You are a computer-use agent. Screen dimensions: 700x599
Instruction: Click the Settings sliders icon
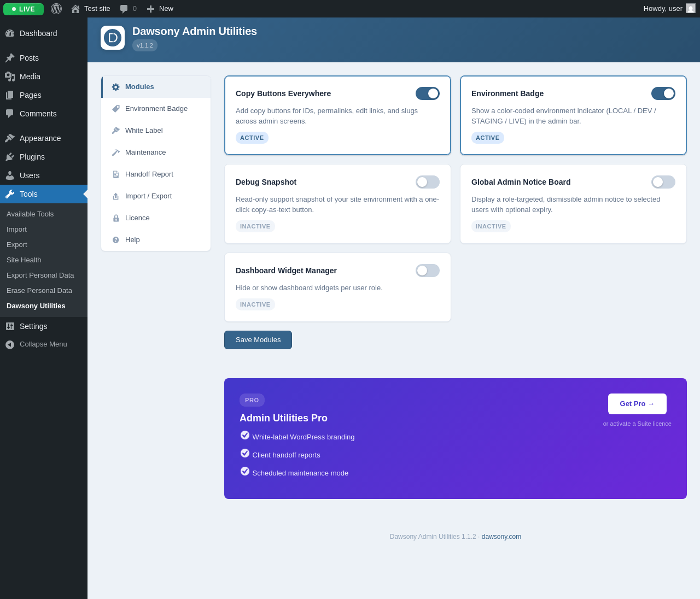[x=10, y=326]
